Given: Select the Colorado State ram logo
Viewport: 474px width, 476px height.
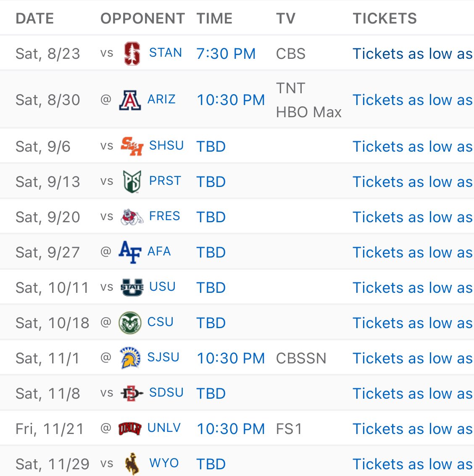Looking at the screenshot, I should click(130, 323).
